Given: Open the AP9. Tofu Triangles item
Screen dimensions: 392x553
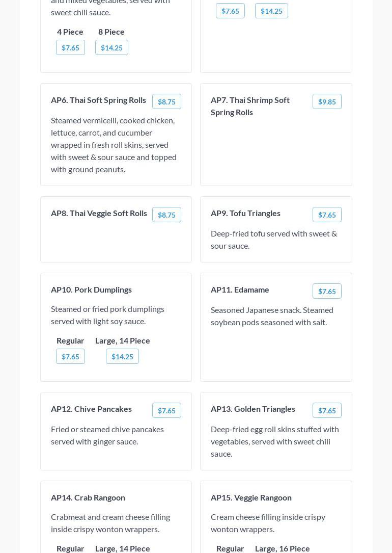Looking at the screenshot, I should tap(245, 213).
